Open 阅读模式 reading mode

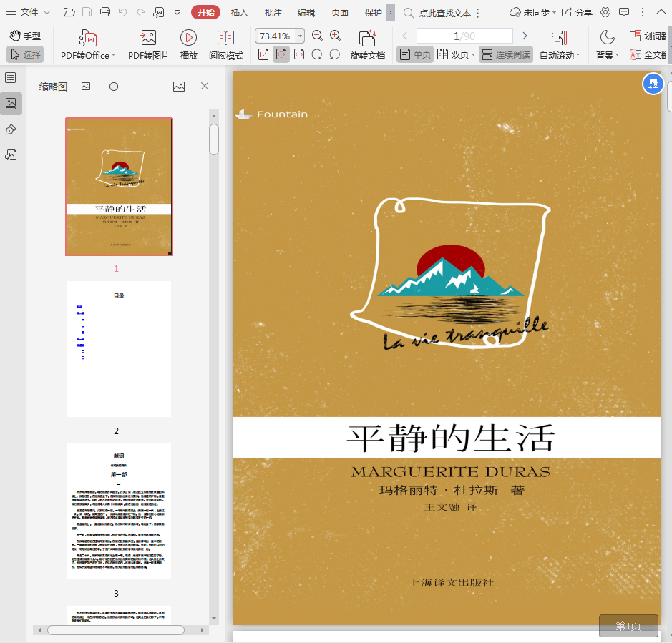(225, 38)
